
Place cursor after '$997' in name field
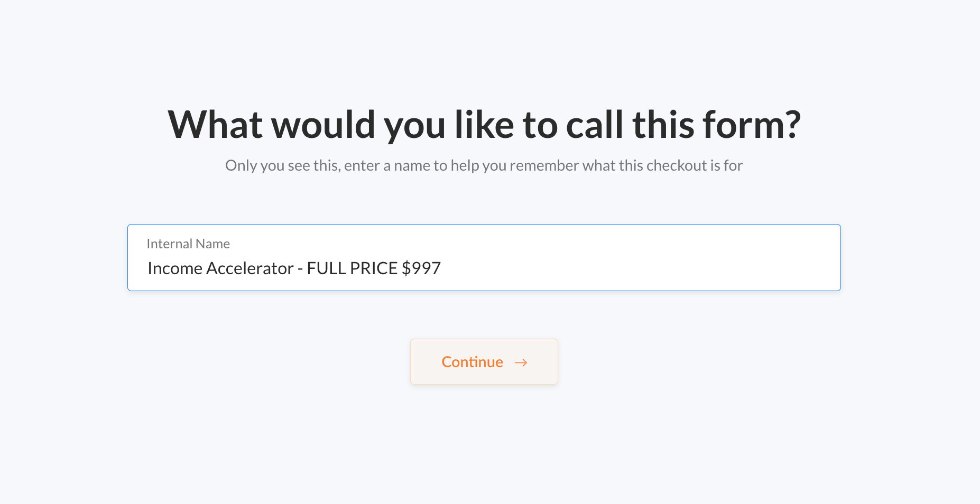pyautogui.click(x=442, y=268)
